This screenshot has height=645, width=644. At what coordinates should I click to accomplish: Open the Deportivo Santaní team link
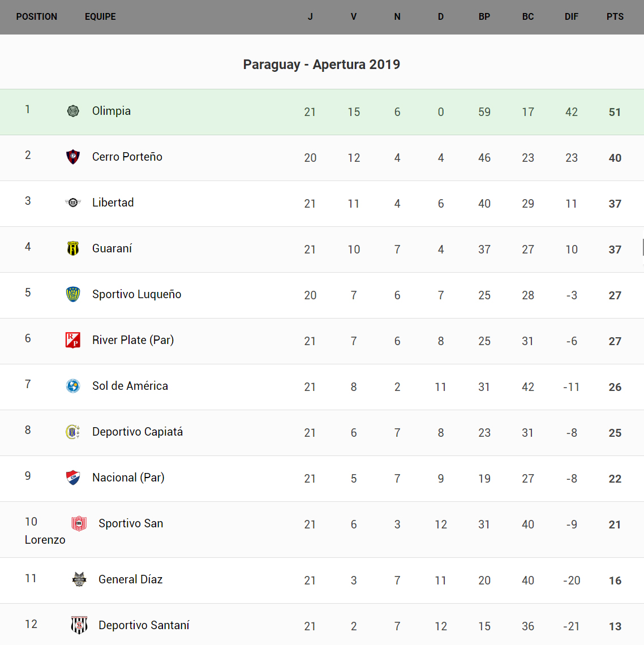144,625
